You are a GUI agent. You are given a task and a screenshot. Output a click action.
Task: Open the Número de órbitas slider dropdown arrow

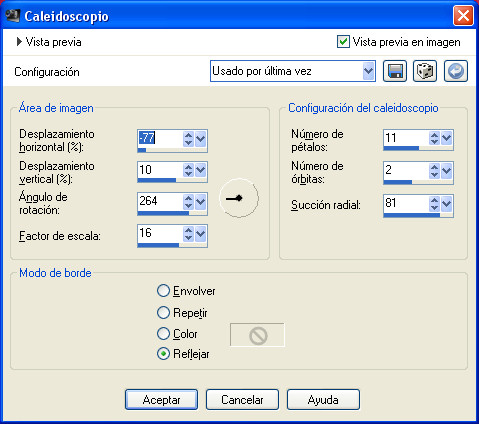pos(446,171)
